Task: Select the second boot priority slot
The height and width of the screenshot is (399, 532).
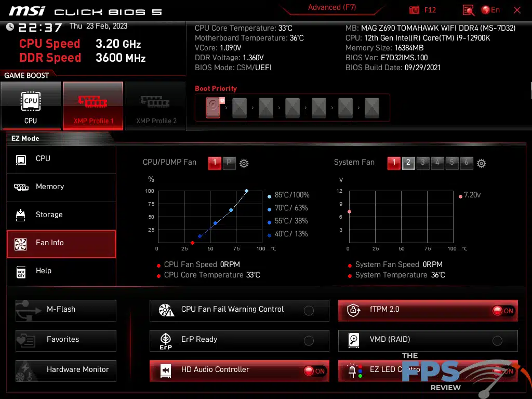Action: tap(240, 108)
